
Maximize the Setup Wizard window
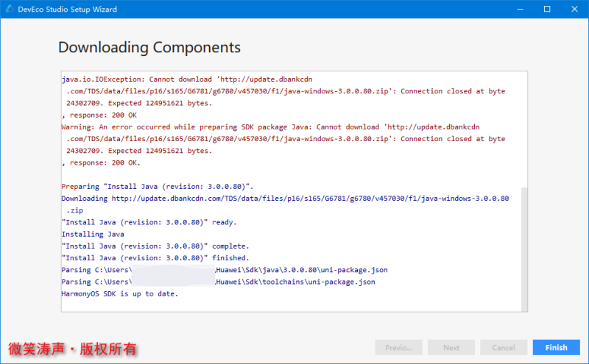click(547, 9)
